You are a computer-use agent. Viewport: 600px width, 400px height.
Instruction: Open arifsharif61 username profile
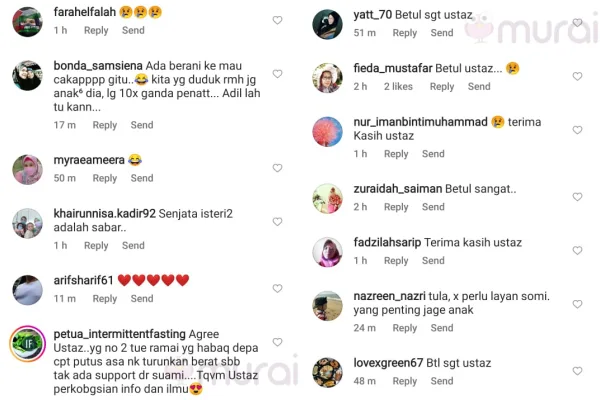click(83, 280)
